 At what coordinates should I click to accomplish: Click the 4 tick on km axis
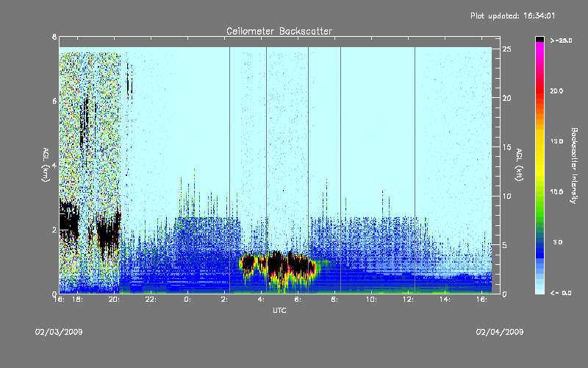pyautogui.click(x=54, y=166)
